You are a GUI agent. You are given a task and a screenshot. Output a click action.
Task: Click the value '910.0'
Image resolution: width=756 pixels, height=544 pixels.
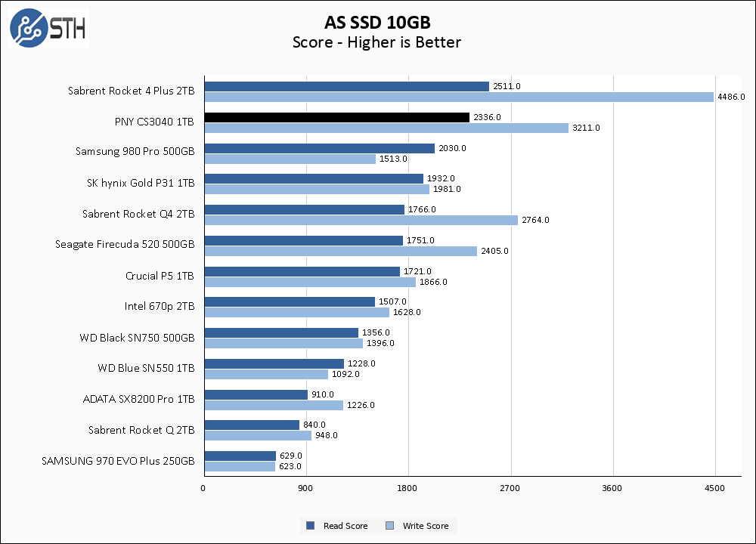tap(323, 394)
